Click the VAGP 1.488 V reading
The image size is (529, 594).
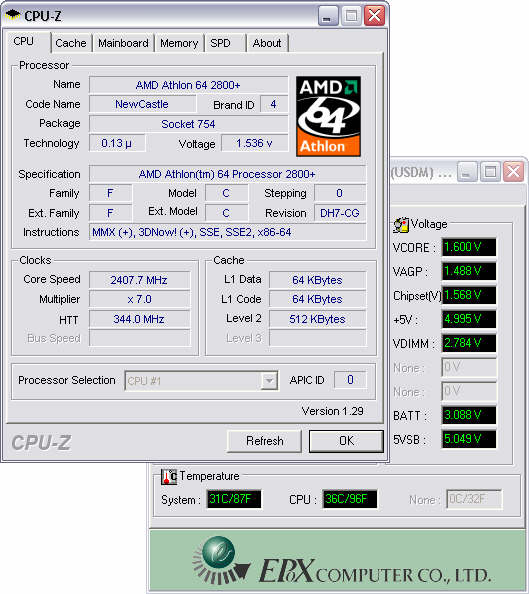469,271
